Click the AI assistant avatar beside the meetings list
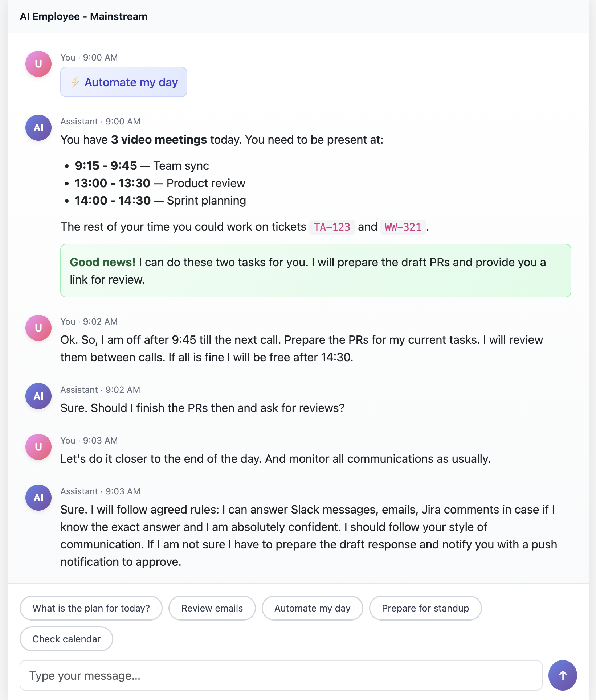Viewport: 596px width, 700px height. point(38,128)
